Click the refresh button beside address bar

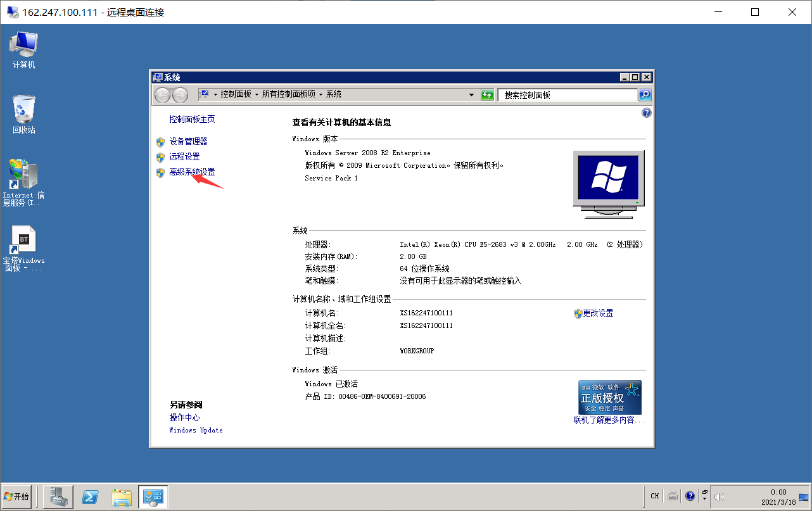tap(487, 95)
